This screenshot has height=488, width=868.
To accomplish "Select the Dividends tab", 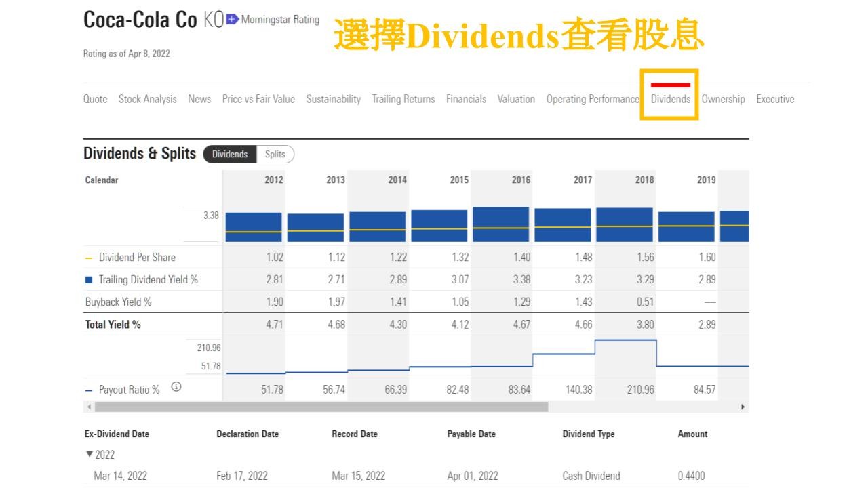I will tap(670, 99).
